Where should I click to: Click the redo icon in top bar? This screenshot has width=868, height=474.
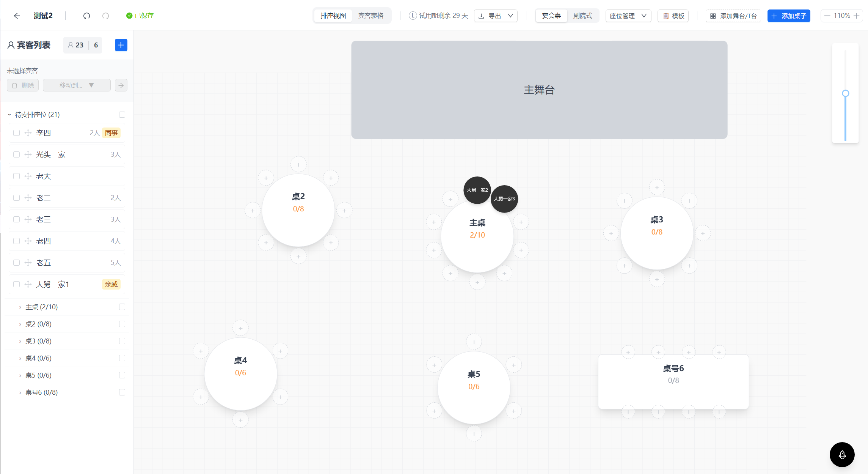pyautogui.click(x=106, y=16)
